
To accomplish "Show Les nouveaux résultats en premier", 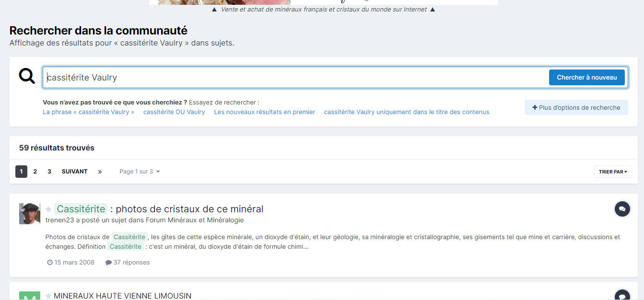I will 264,112.
